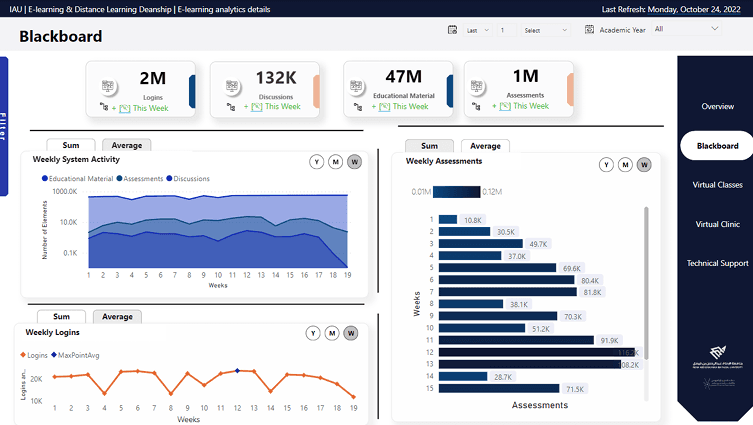Click This Week link on Discussions card
The height and width of the screenshot is (425, 753).
click(x=283, y=107)
